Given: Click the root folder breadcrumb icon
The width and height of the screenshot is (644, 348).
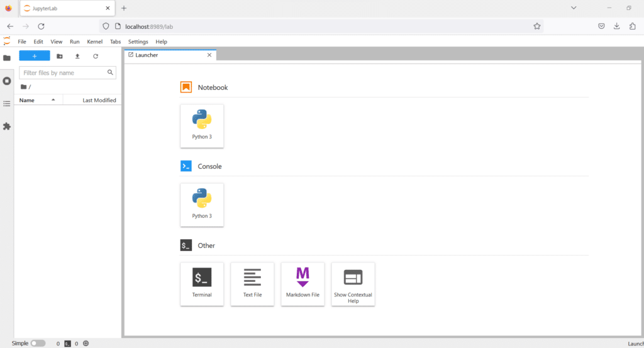Looking at the screenshot, I should (x=23, y=87).
